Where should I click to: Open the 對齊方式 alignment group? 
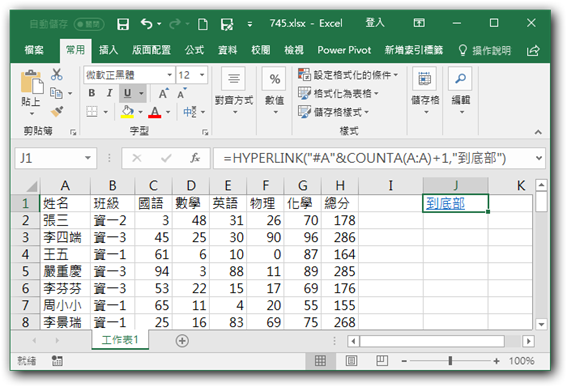(x=234, y=91)
